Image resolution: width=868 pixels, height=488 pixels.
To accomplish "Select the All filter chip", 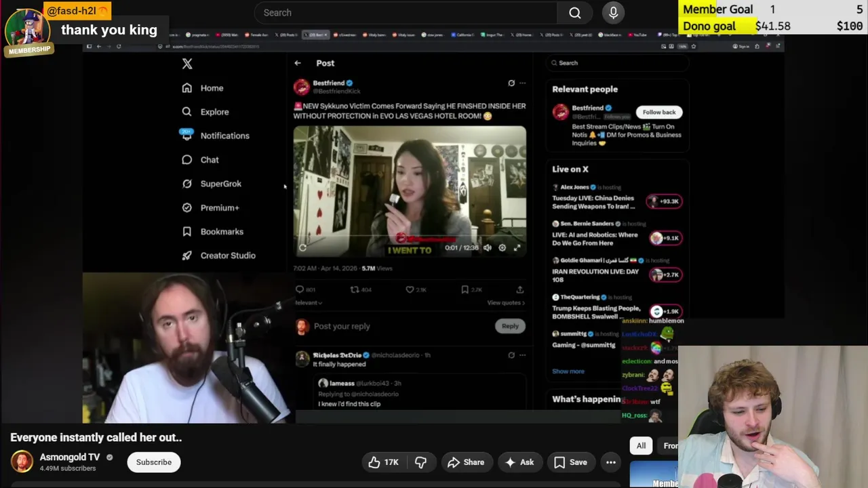I will (x=641, y=445).
